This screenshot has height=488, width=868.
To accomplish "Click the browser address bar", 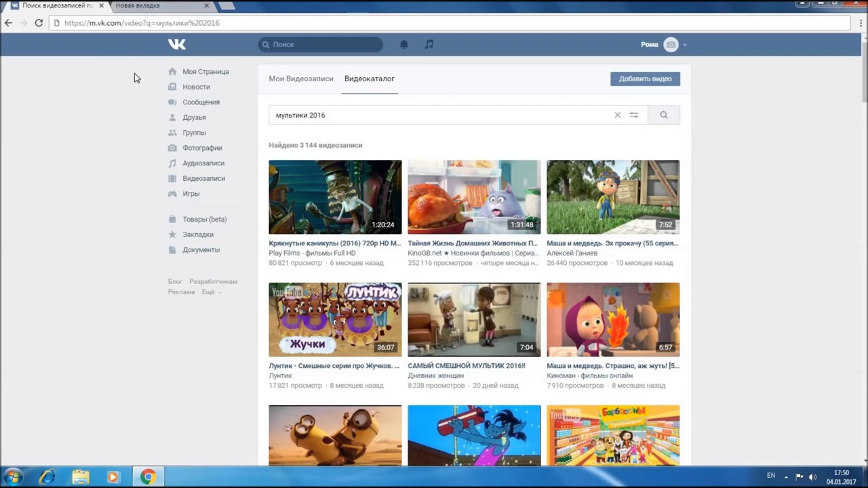I will coord(450,23).
